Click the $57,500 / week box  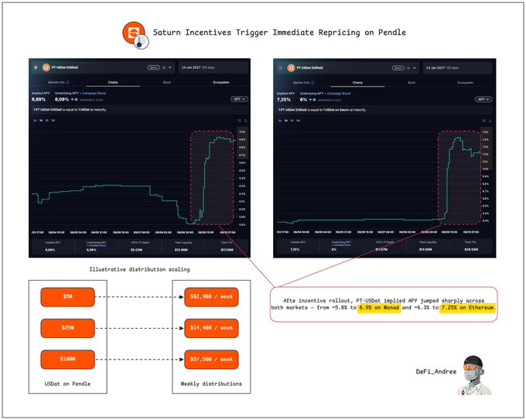(x=211, y=359)
